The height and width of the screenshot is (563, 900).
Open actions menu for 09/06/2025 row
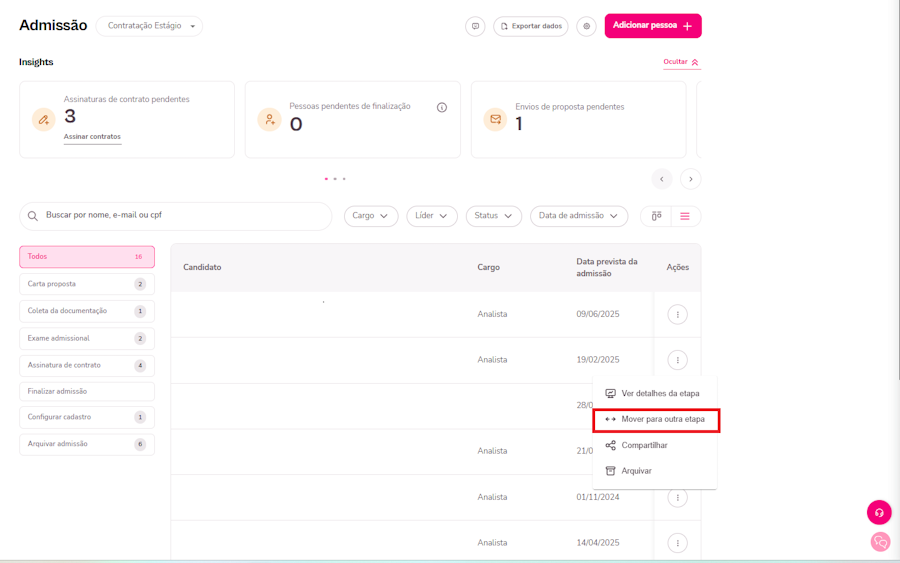[677, 314]
